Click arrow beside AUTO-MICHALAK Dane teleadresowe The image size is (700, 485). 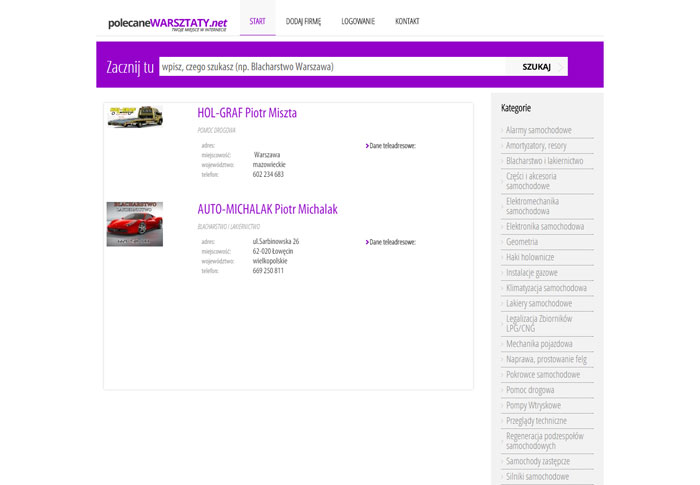[x=367, y=242]
